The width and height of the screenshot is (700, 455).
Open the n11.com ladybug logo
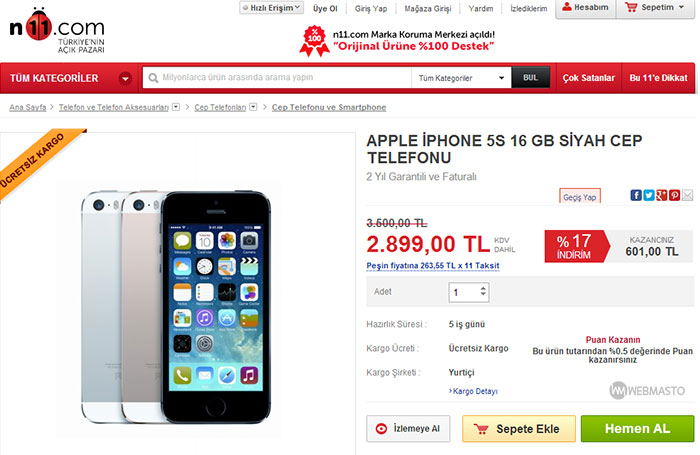(x=57, y=30)
